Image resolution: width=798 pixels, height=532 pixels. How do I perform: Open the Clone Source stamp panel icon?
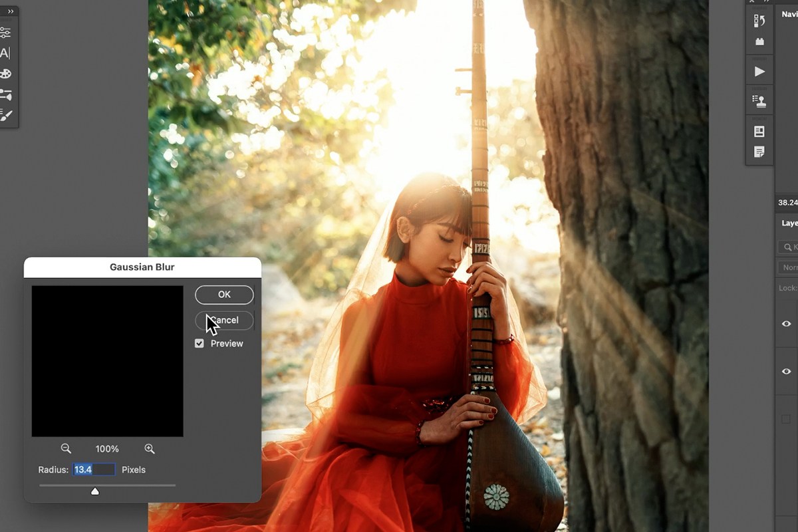759,101
